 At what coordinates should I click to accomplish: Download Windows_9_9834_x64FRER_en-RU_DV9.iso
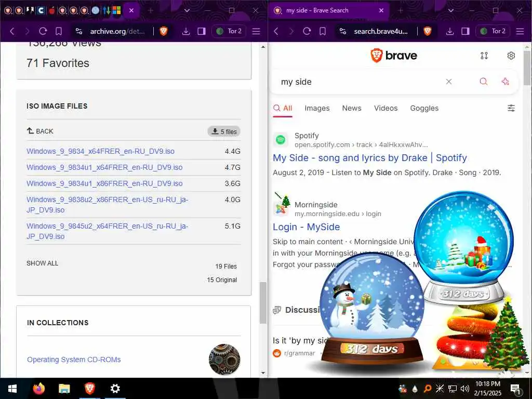[100, 151]
